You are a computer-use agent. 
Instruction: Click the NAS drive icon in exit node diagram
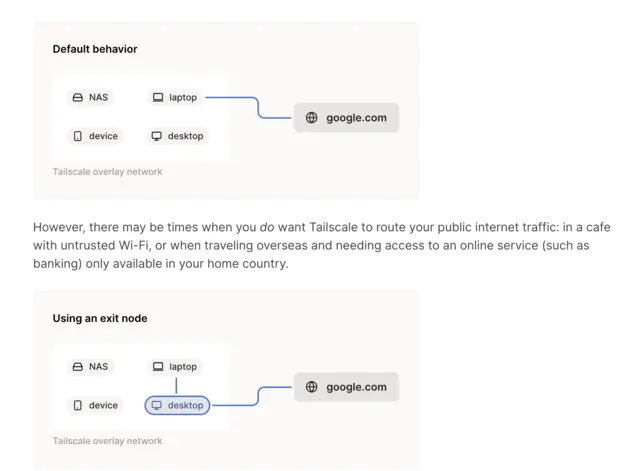(78, 367)
